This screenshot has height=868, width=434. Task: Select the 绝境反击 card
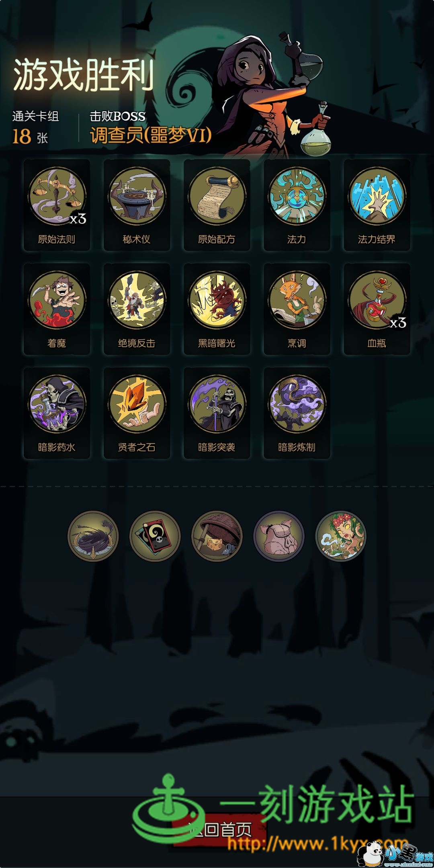[137, 309]
